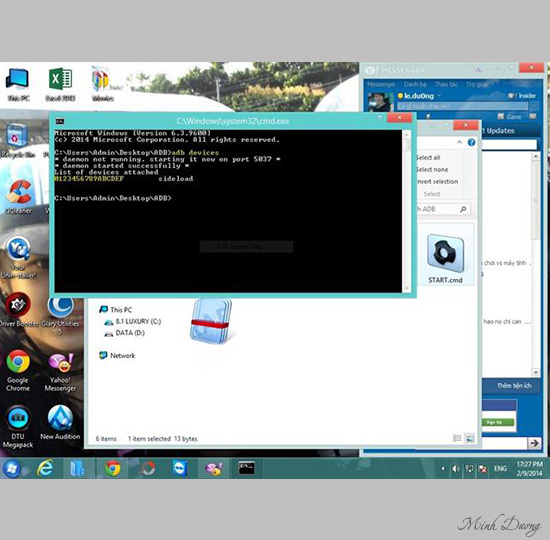Launch Google Chrome desktop shortcut

click(x=18, y=371)
